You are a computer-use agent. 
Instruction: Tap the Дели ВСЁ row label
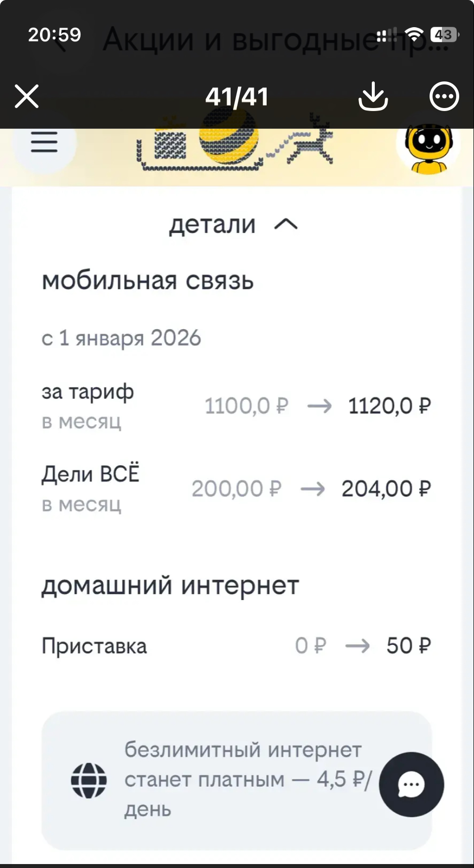90,474
